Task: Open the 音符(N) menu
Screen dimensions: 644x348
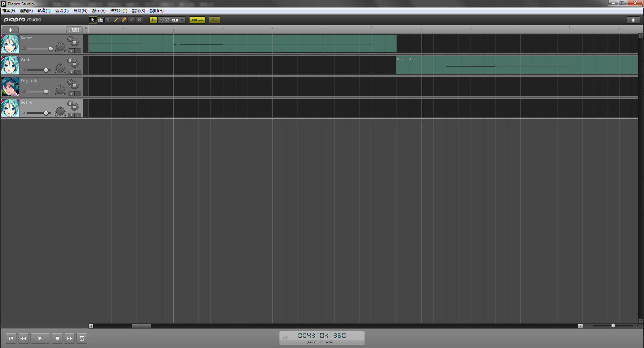Action: point(80,11)
